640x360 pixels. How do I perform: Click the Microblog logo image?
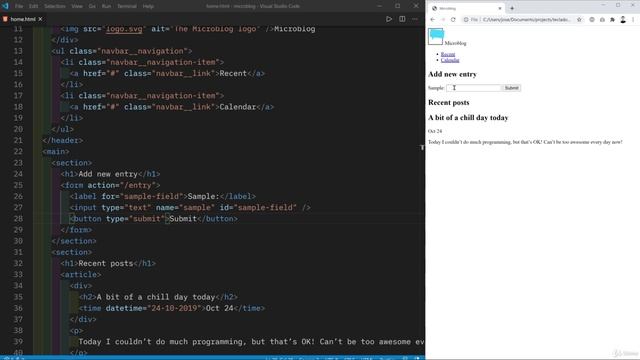[x=436, y=37]
